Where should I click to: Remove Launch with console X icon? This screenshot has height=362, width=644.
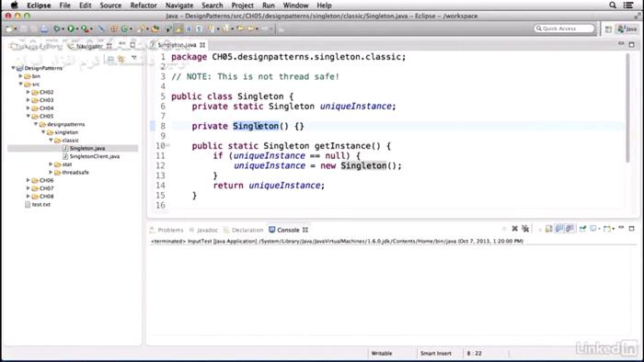[515, 229]
